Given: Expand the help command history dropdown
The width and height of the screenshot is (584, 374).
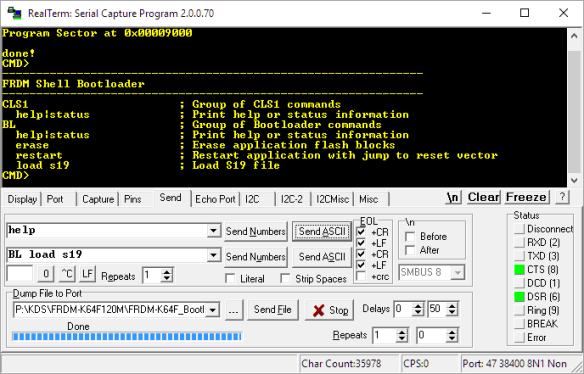Looking at the screenshot, I should (213, 231).
